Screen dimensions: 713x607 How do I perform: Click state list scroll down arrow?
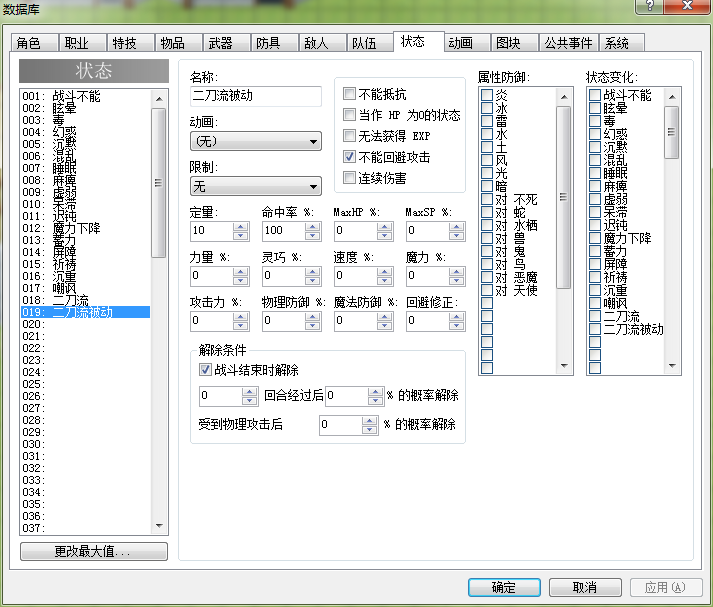click(159, 526)
